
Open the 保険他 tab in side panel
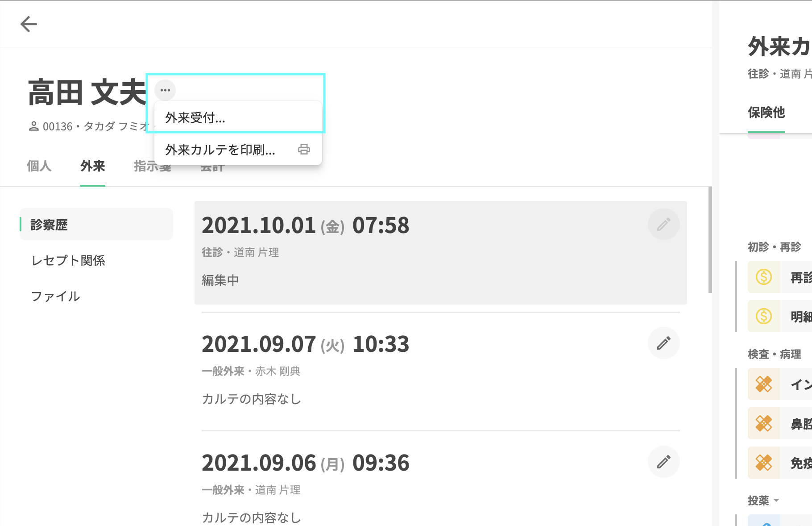click(x=766, y=113)
